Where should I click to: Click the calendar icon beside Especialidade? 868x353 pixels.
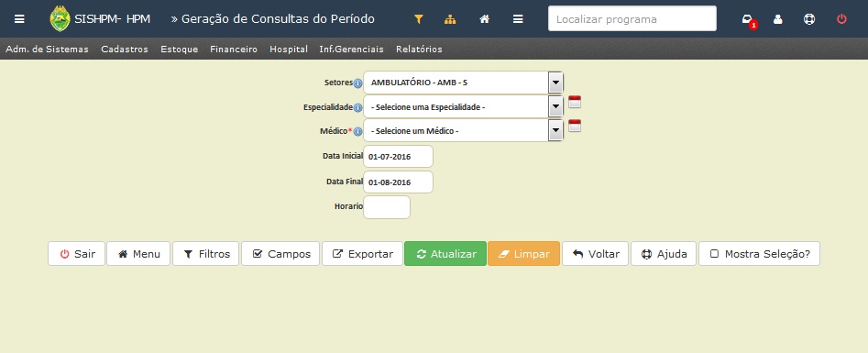click(575, 102)
